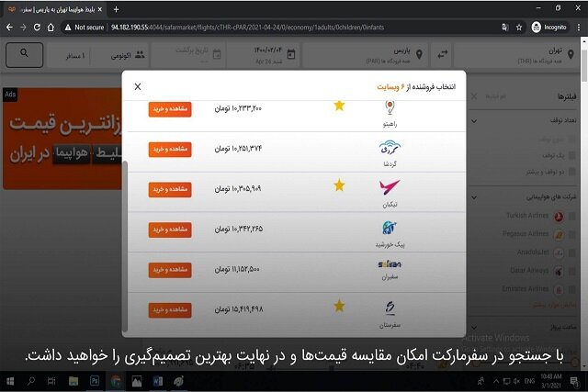The image size is (588, 392).
Task: Click the buy button for the 10,251,374 price
Action: tap(170, 149)
